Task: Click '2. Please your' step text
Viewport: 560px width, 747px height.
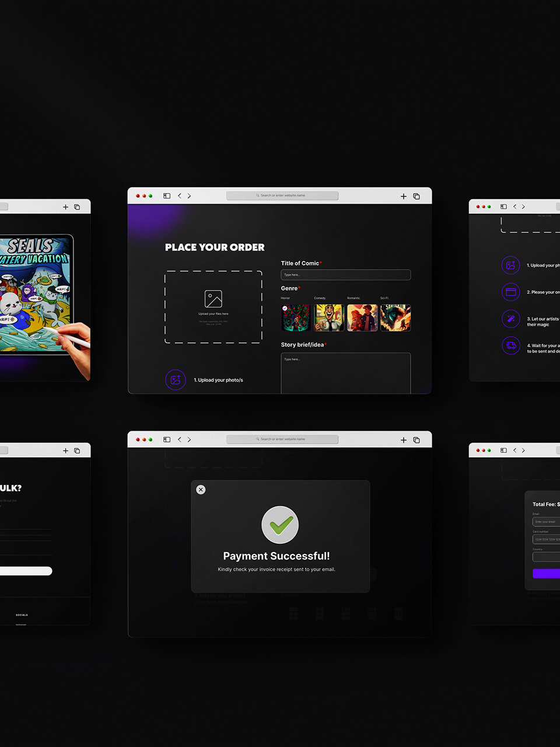Action: pos(543,292)
